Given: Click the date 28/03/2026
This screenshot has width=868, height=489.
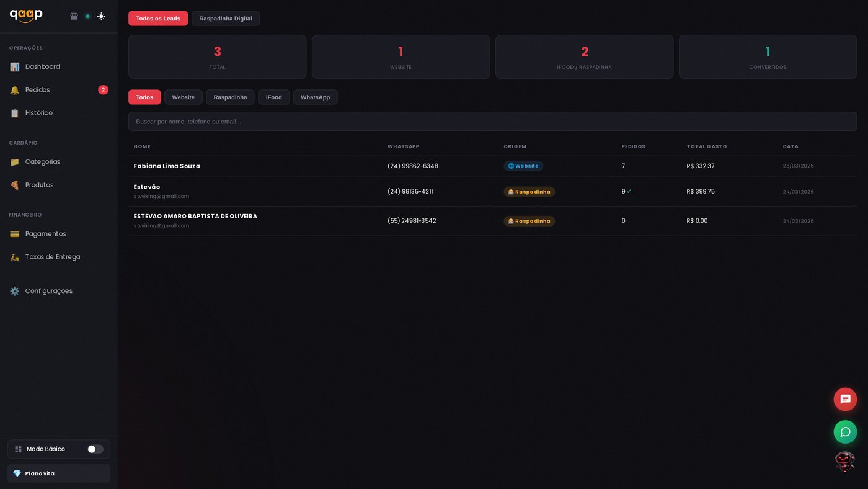Looking at the screenshot, I should tap(799, 166).
